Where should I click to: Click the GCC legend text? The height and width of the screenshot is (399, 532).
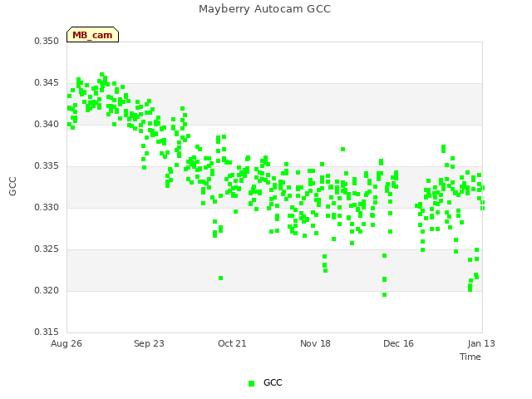[x=273, y=382]
